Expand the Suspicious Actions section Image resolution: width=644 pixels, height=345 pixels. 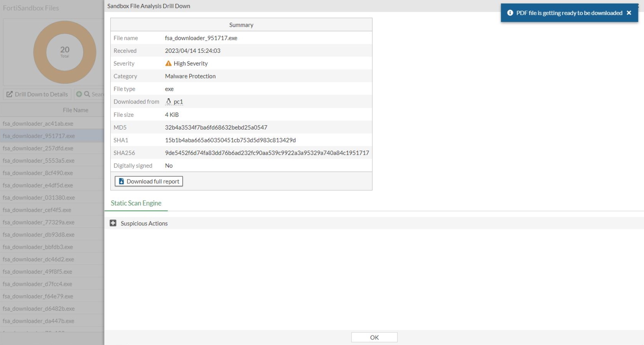(x=113, y=223)
